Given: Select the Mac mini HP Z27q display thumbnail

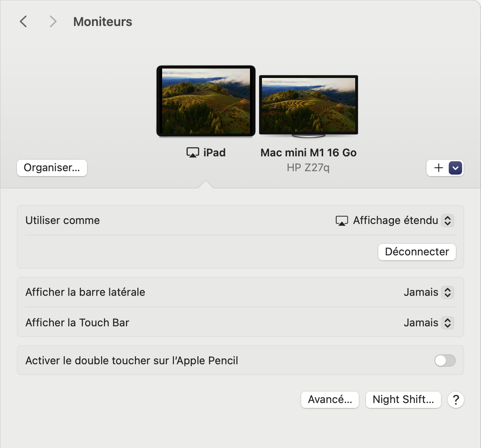Looking at the screenshot, I should coord(309,106).
